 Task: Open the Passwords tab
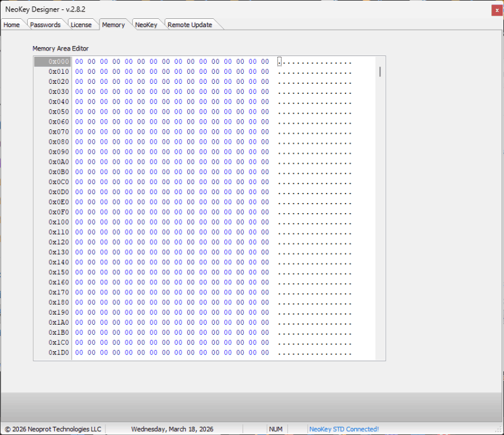pos(45,25)
